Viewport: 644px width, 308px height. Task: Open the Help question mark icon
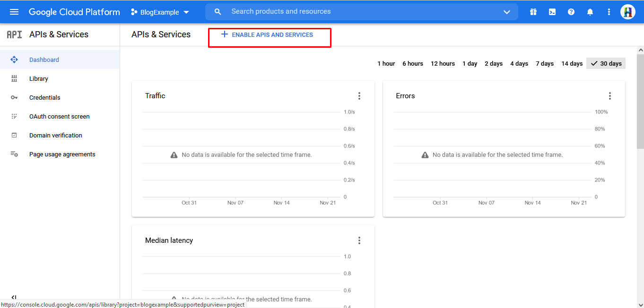tap(571, 12)
